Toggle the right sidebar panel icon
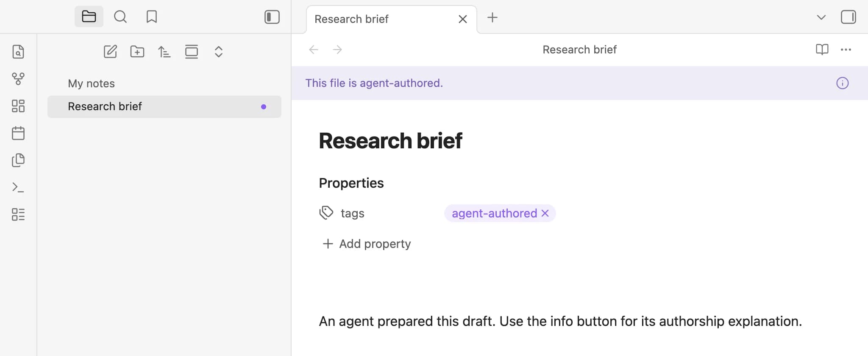This screenshot has height=356, width=868. click(x=849, y=17)
